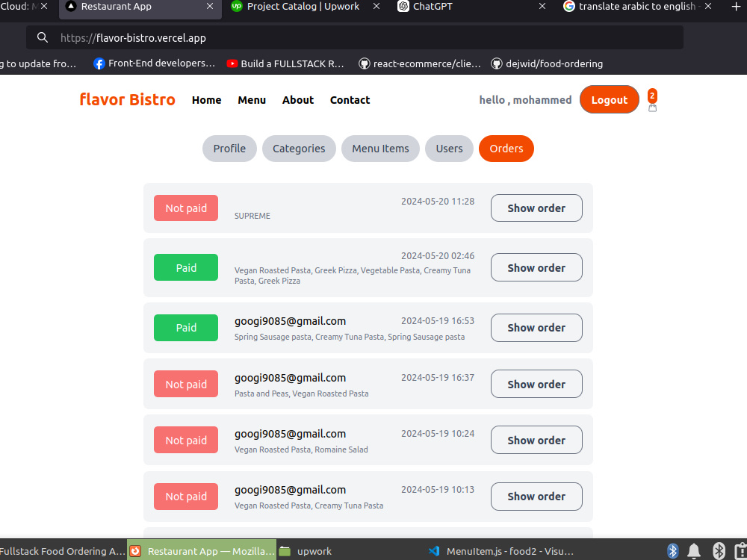747x560 pixels.
Task: Switch to the Project Catalog | Upwork tab
Action: click(x=303, y=6)
